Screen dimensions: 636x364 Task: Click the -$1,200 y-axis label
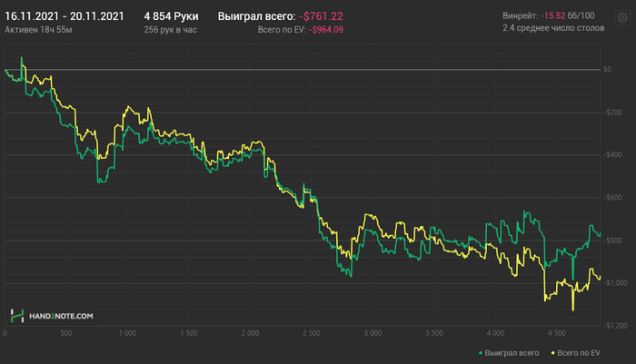(615, 326)
